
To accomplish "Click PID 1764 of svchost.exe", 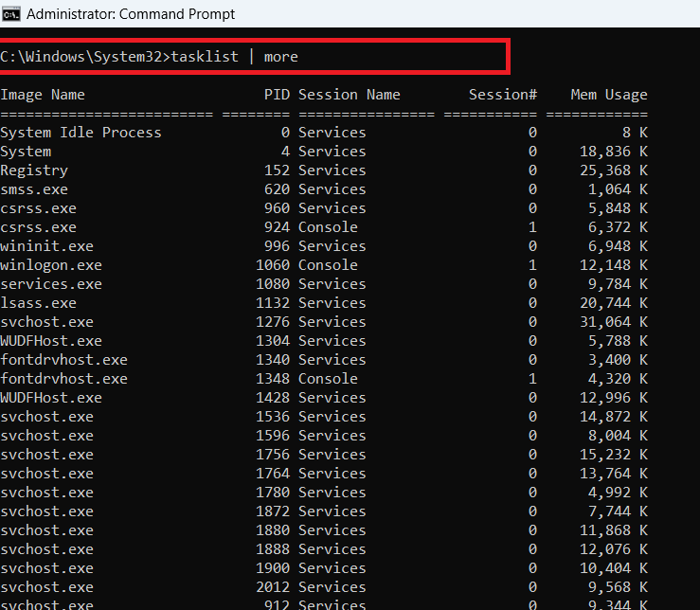I will (273, 474).
